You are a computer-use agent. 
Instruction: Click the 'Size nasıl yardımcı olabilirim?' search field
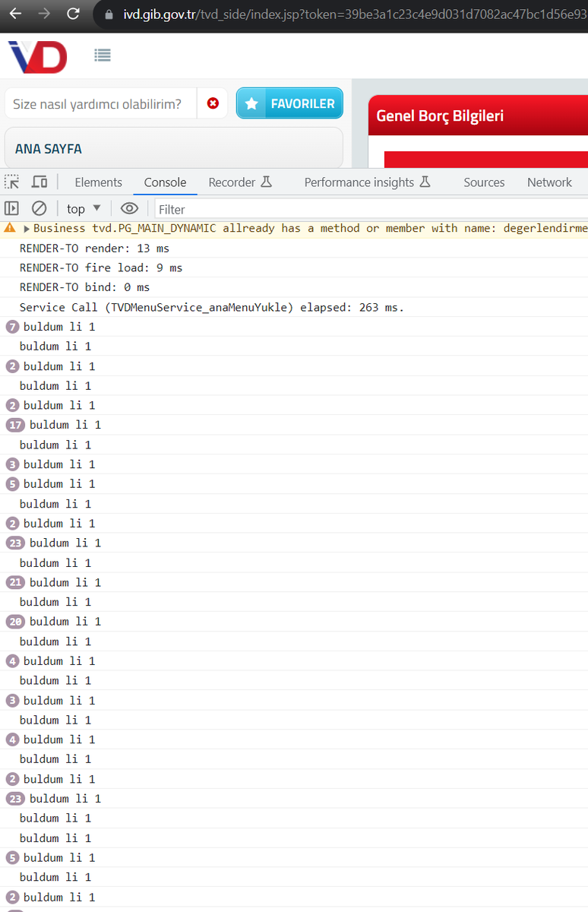pos(100,103)
